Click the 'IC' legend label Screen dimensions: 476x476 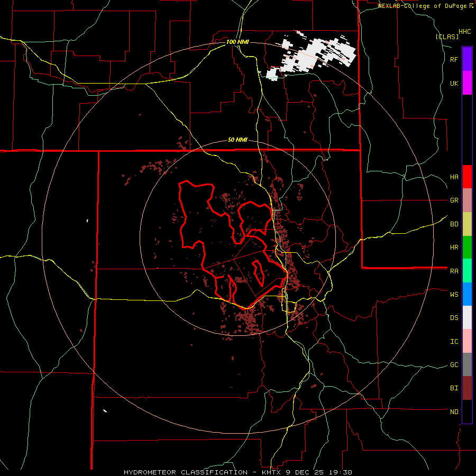(454, 342)
